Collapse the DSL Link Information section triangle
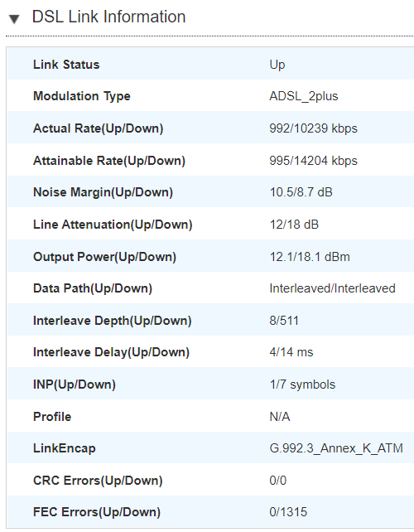The image size is (414, 532). 14,19
